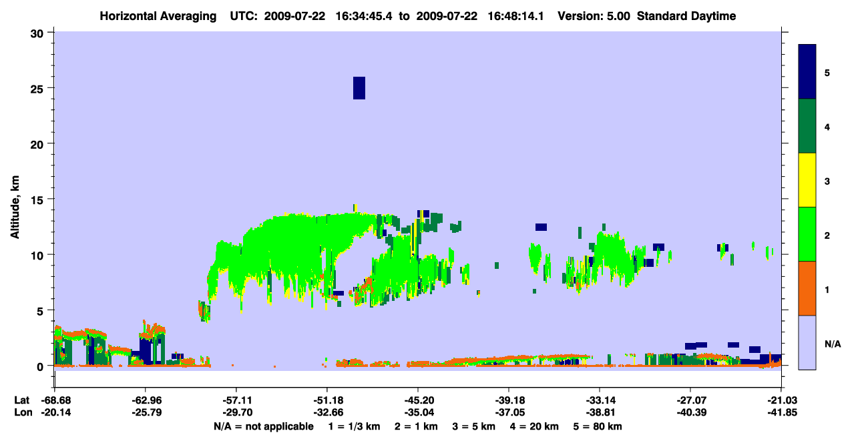The width and height of the screenshot is (868, 445).
Task: Click latitude value -51.18
Action: (x=327, y=400)
